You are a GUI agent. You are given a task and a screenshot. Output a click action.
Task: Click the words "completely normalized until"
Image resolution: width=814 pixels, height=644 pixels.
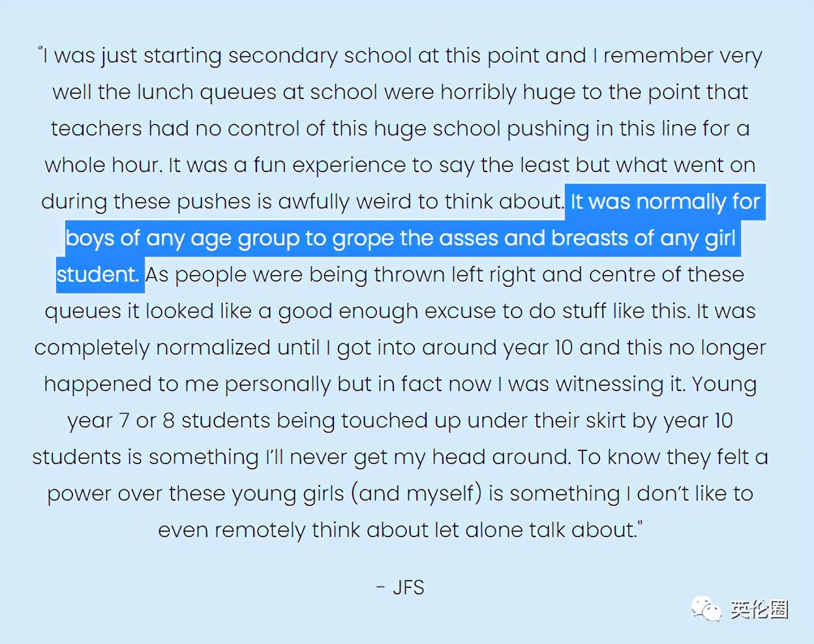click(x=177, y=348)
